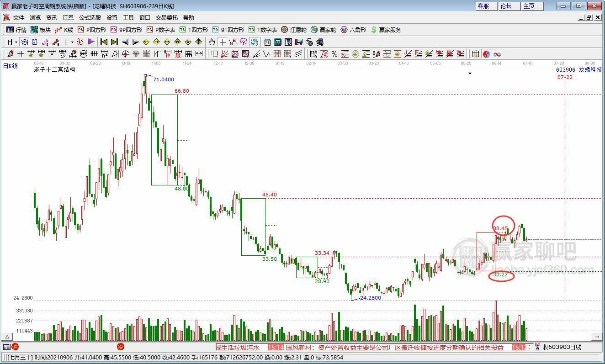Open the 帮助 menu

pos(189,18)
